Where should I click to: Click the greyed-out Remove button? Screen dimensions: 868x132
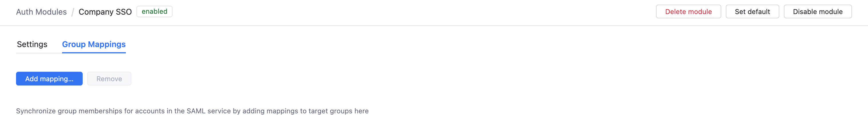(109, 79)
